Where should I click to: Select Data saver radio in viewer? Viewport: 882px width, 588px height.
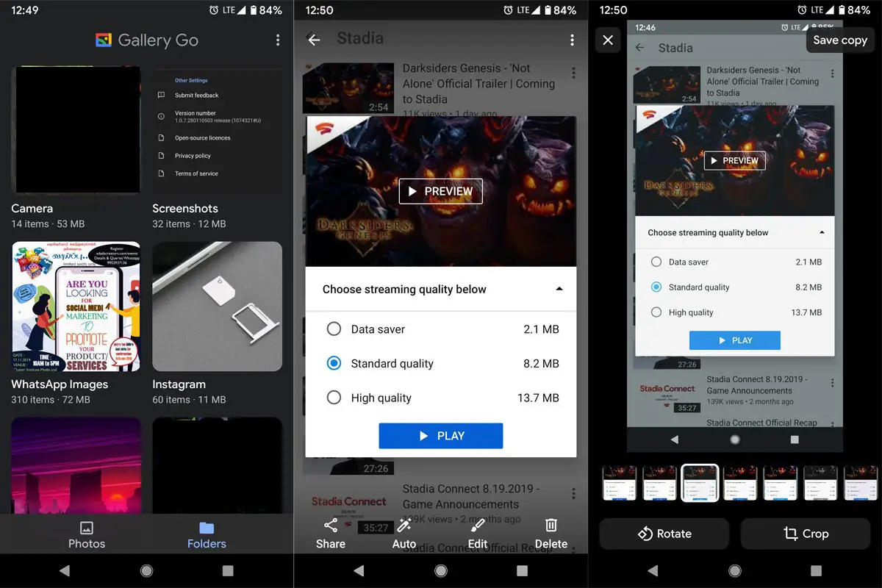pyautogui.click(x=334, y=329)
